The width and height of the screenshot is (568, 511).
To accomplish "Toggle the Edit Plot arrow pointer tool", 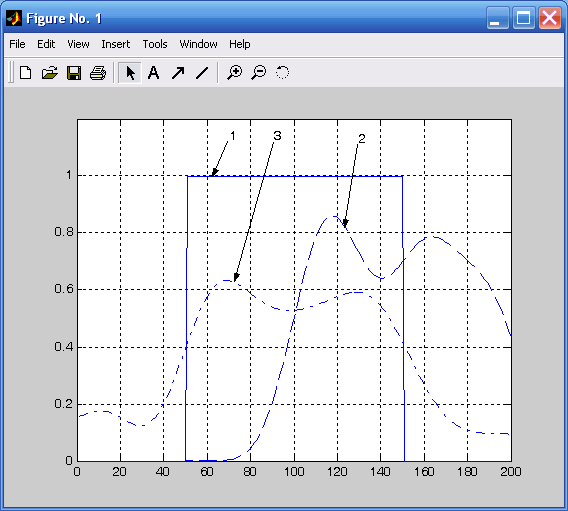I will 130,73.
